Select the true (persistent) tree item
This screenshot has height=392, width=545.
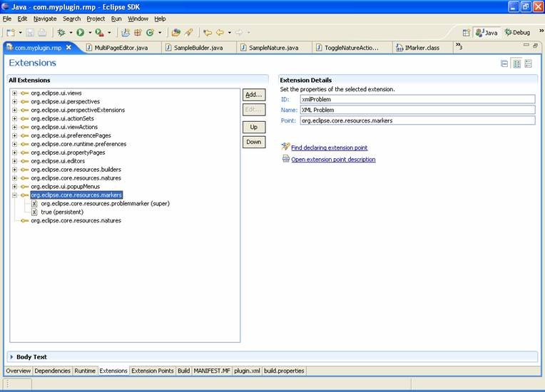click(62, 212)
